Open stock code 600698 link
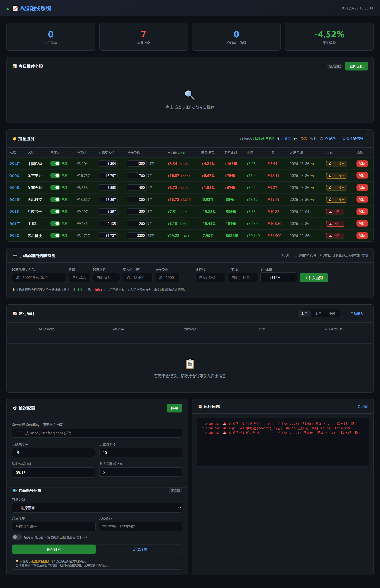The width and height of the screenshot is (380, 588). [x=15, y=188]
